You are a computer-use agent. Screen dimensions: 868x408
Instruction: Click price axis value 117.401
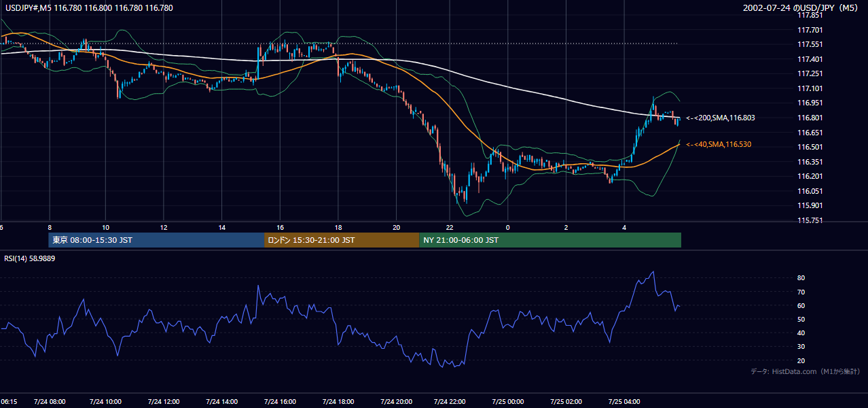pos(811,59)
